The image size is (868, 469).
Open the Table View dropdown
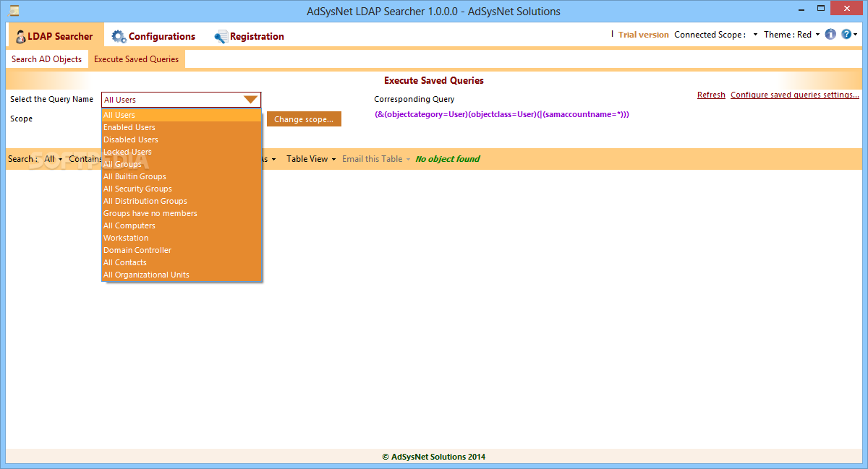point(311,159)
